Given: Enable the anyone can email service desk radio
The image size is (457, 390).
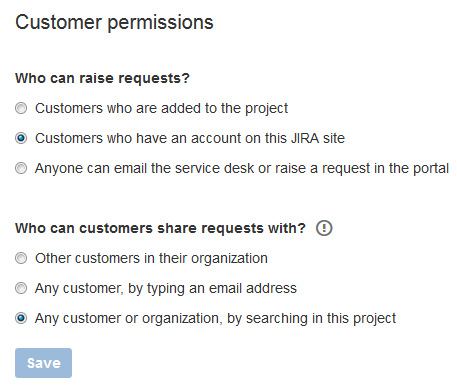Looking at the screenshot, I should [x=21, y=168].
